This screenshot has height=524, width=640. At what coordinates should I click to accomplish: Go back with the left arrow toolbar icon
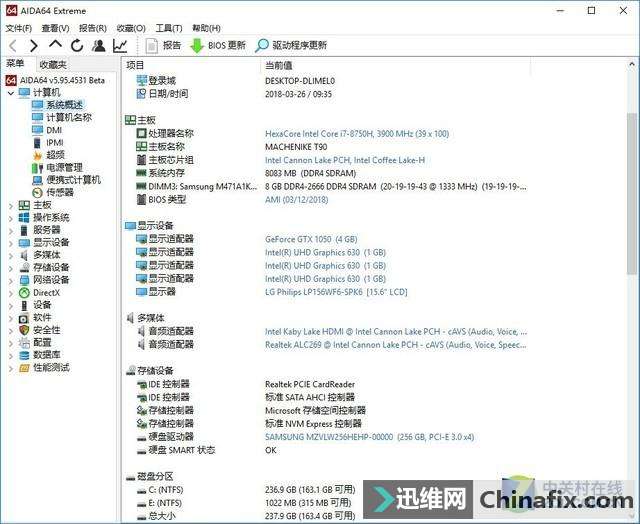pos(13,46)
